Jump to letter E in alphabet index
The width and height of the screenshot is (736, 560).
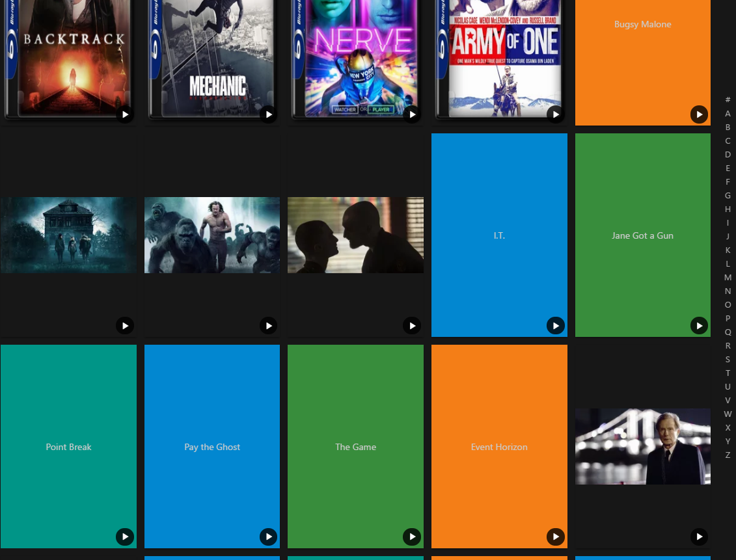click(728, 168)
